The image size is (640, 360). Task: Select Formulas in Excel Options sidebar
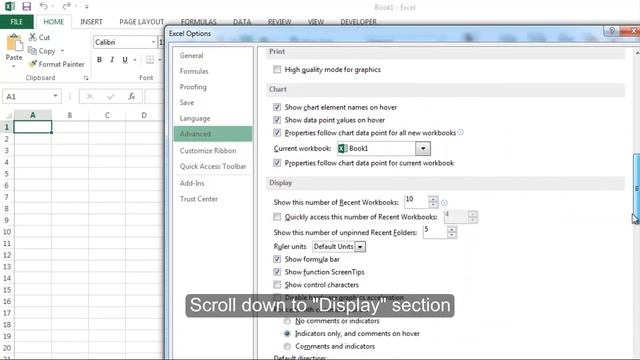(213, 71)
